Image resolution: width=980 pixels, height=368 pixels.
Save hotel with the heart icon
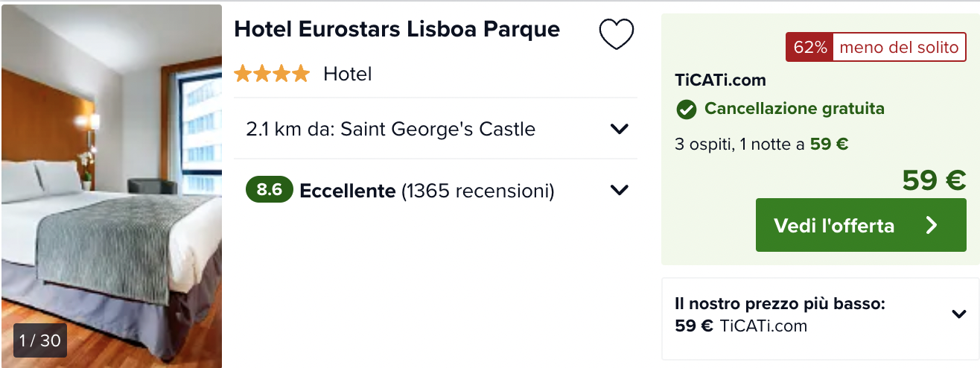[x=617, y=34]
